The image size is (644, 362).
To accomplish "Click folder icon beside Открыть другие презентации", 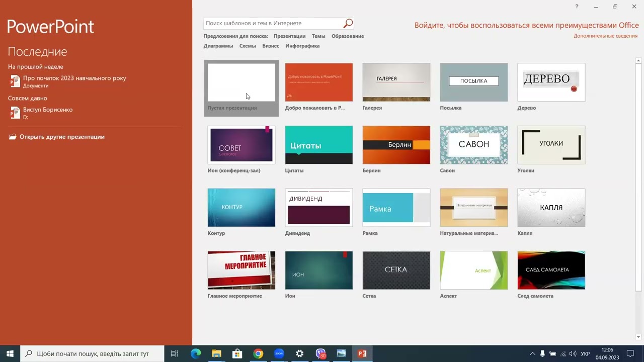I will tap(13, 137).
